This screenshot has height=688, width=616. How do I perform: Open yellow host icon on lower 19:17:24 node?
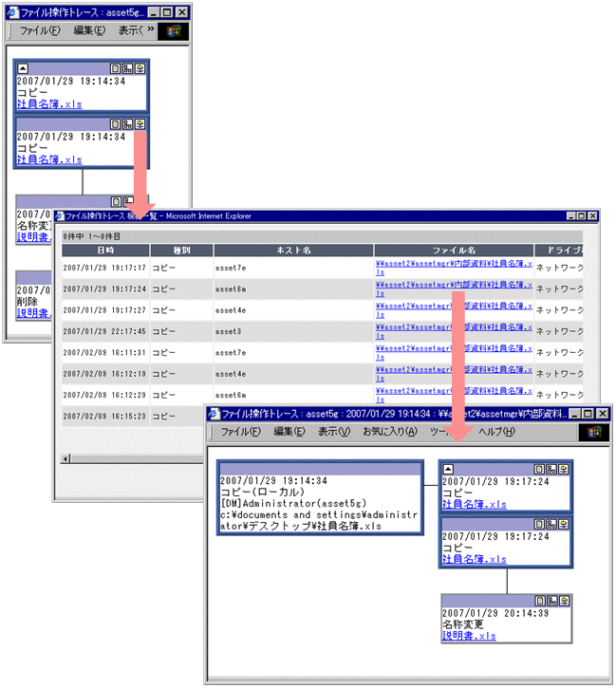[x=564, y=524]
